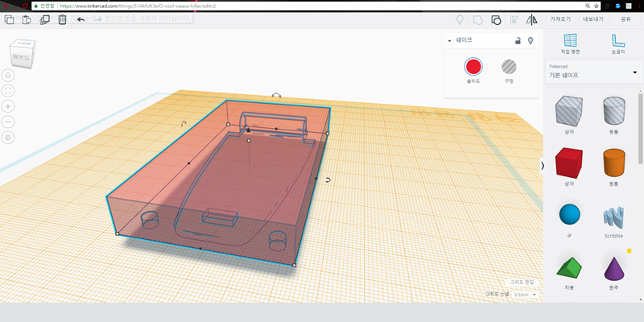Bookmark the page with star icon
The width and height of the screenshot is (644, 322).
click(597, 6)
